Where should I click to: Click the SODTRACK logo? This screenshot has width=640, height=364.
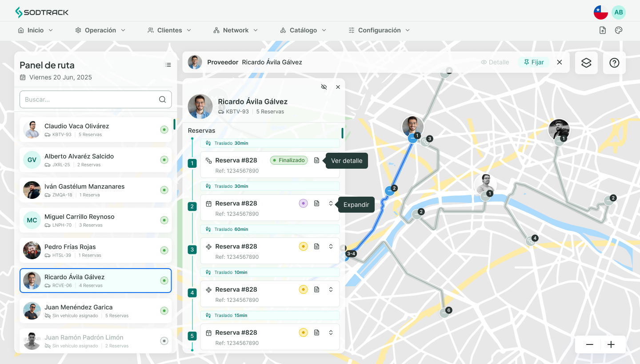point(42,12)
